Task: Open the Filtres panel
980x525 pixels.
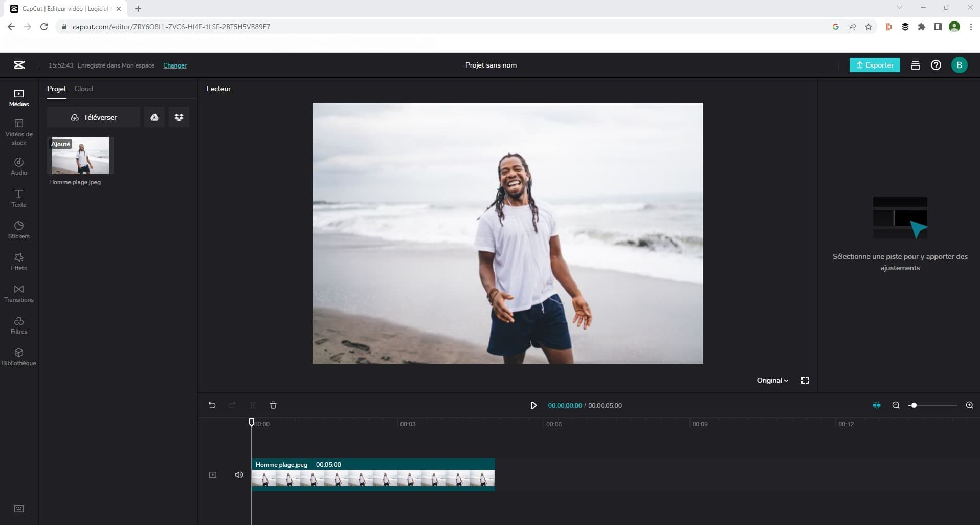Action: point(18,325)
